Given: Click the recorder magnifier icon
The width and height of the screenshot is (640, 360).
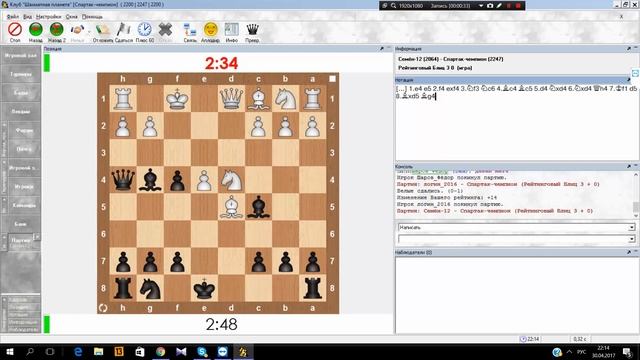Looking at the screenshot, I should pos(393,6).
